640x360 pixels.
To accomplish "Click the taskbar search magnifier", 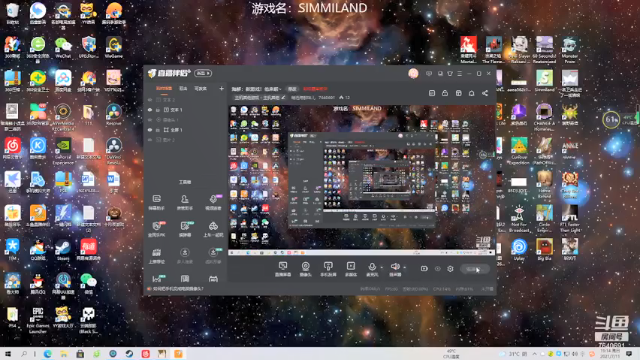I will pos(24,354).
